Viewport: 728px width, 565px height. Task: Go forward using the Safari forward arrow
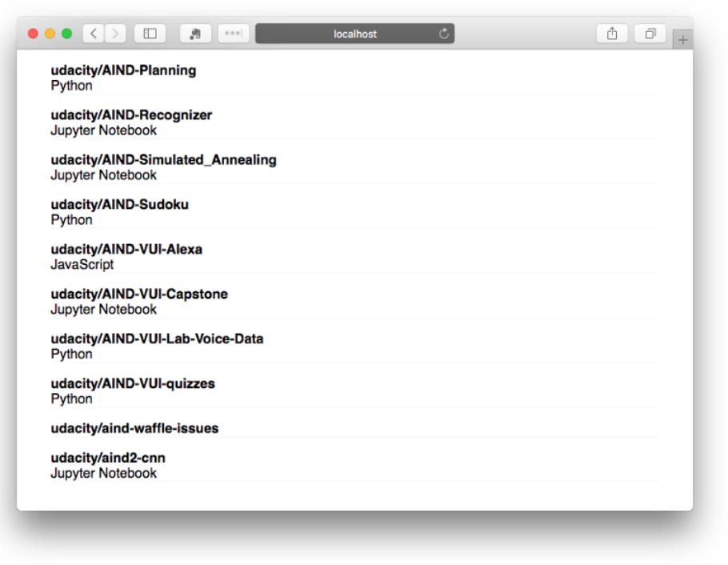coord(115,34)
